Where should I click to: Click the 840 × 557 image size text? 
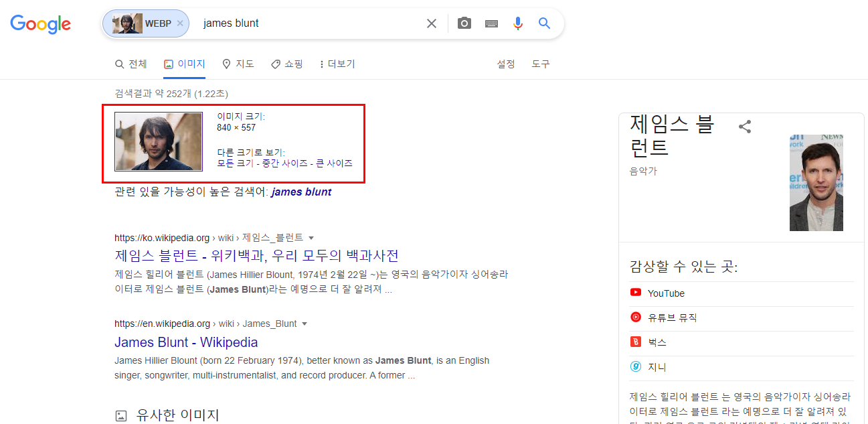[236, 127]
